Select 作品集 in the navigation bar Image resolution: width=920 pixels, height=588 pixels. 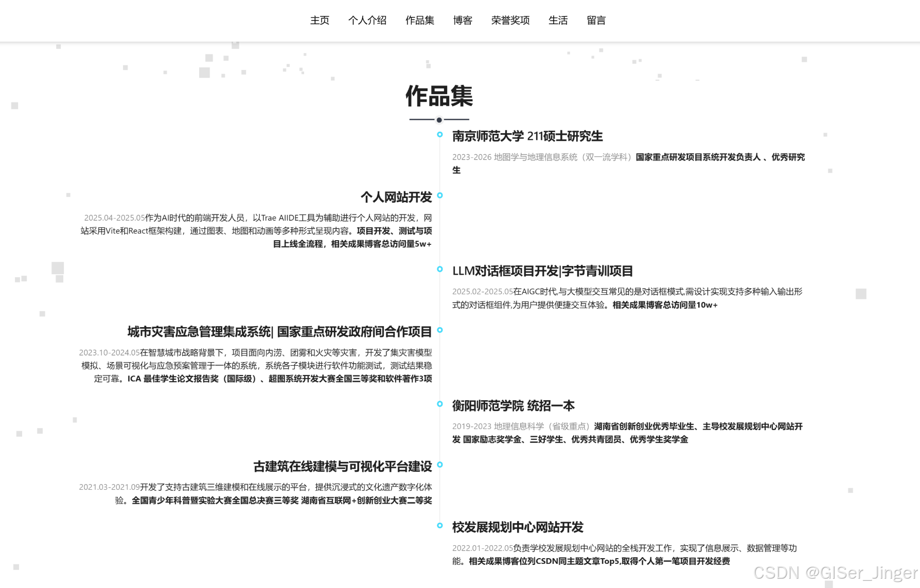coord(420,21)
